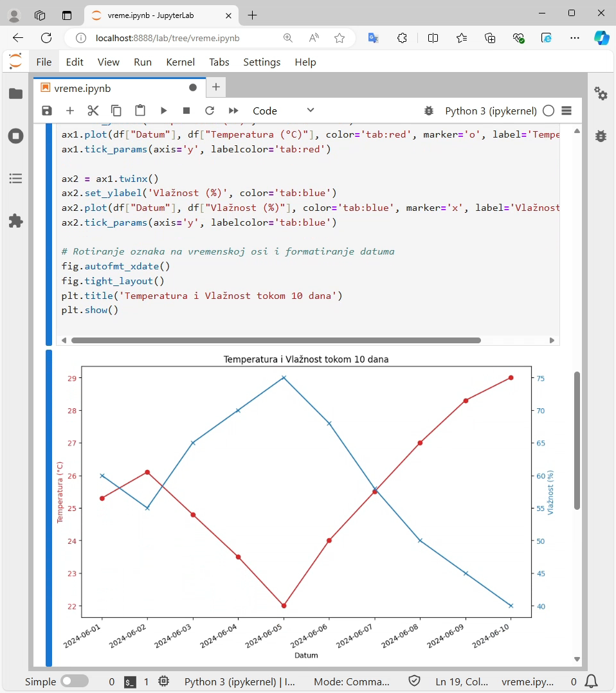Open the File menu

click(44, 62)
